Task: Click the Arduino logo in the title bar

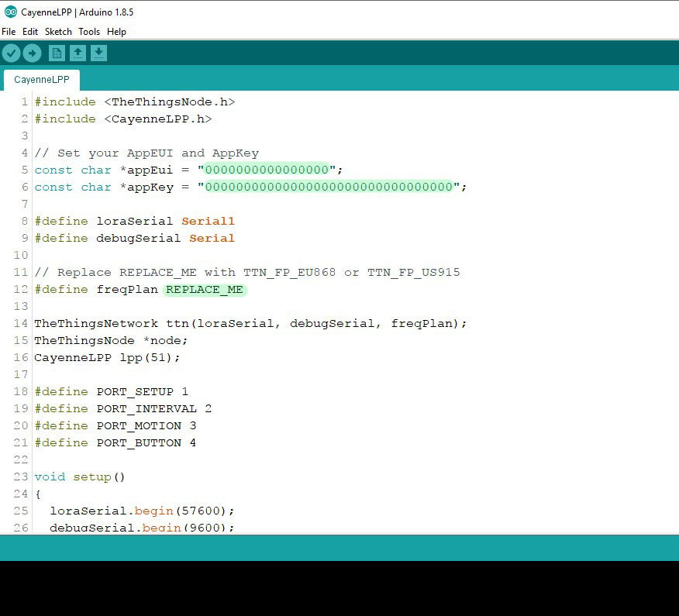Action: point(10,12)
